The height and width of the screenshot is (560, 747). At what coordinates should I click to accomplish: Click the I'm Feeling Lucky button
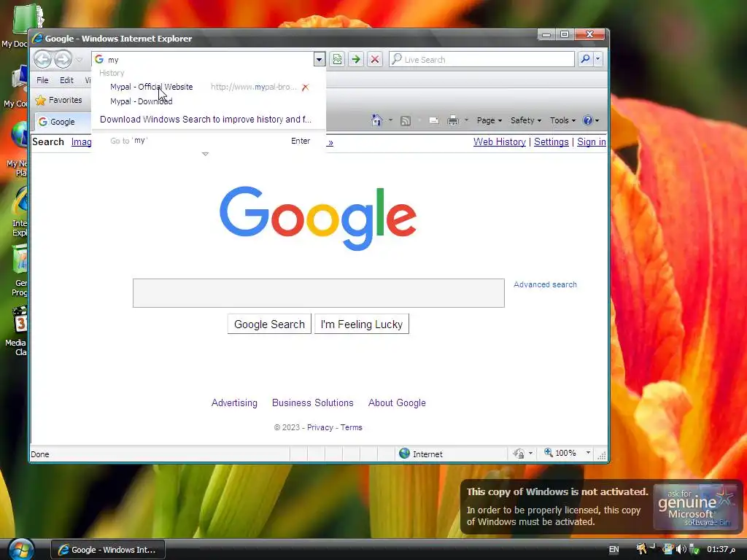[362, 324]
